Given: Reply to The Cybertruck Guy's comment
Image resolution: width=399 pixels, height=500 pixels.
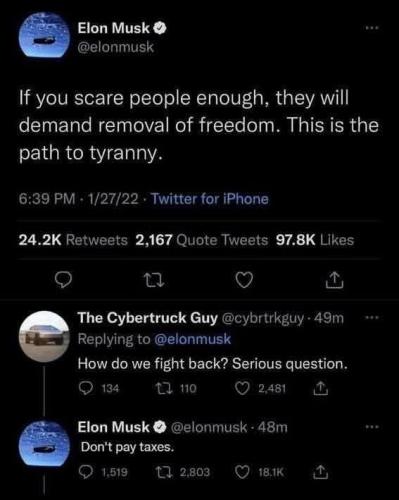Looking at the screenshot, I should coord(87,388).
